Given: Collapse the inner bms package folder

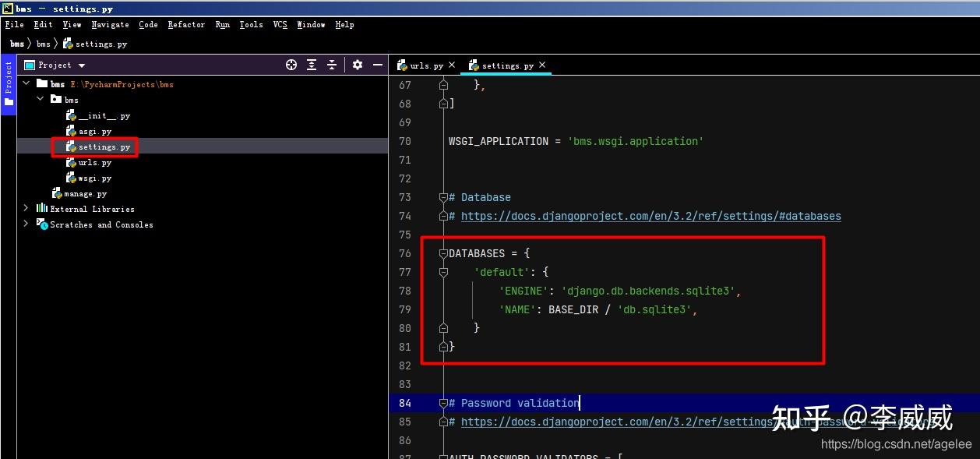Looking at the screenshot, I should 40,100.
